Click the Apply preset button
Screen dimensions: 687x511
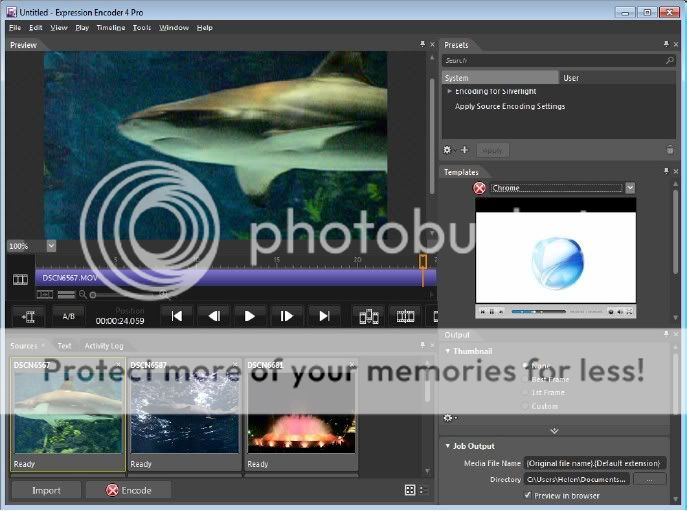492,150
